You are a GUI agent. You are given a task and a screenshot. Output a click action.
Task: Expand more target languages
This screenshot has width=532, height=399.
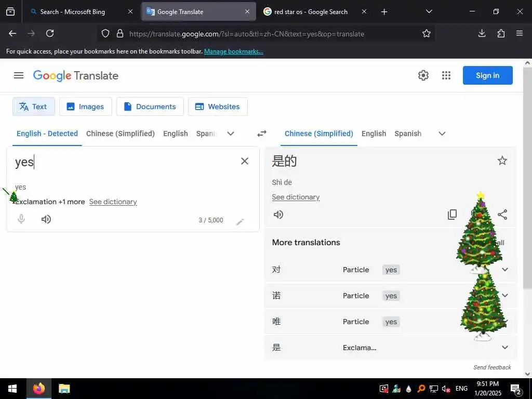(x=442, y=134)
